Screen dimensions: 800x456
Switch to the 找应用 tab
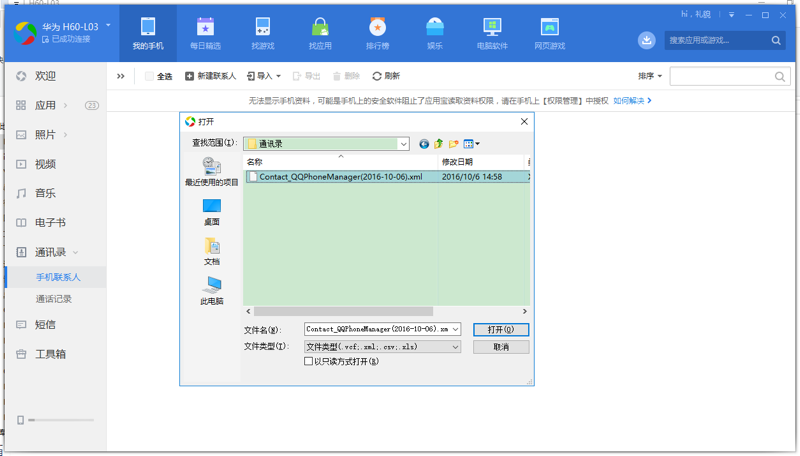coord(320,34)
